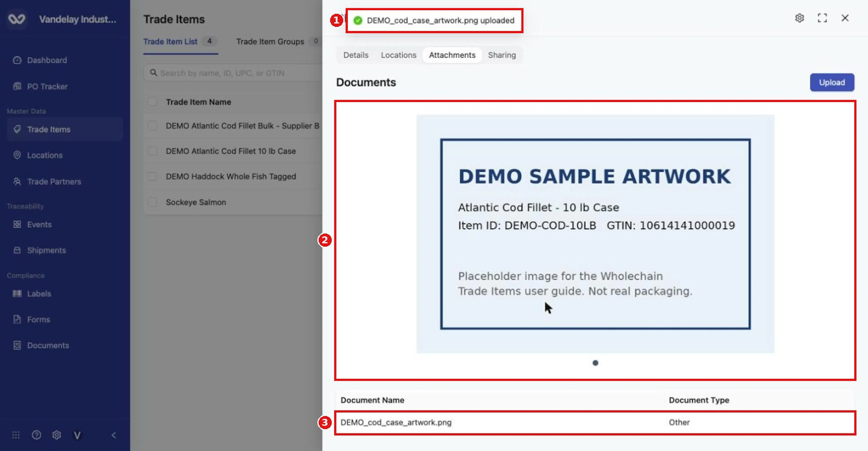Screen dimensions: 868x451
Task: Open drawer settings gear icon
Action: (x=800, y=18)
